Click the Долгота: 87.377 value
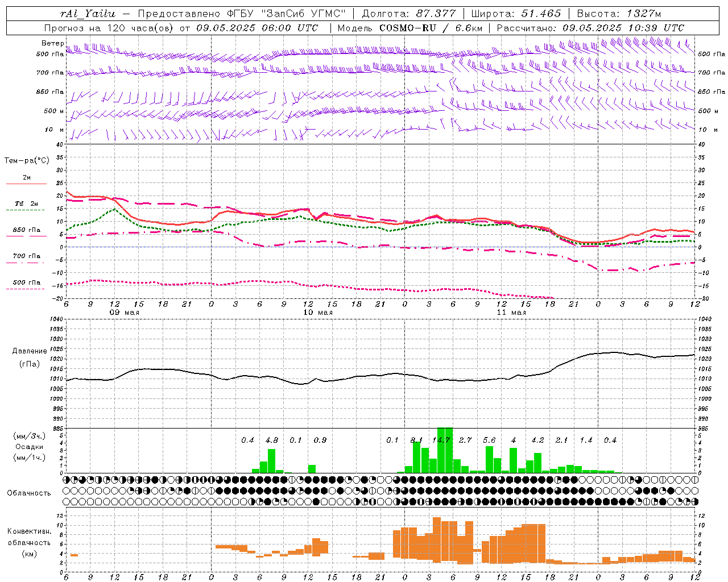The height and width of the screenshot is (582, 728). pos(409,14)
